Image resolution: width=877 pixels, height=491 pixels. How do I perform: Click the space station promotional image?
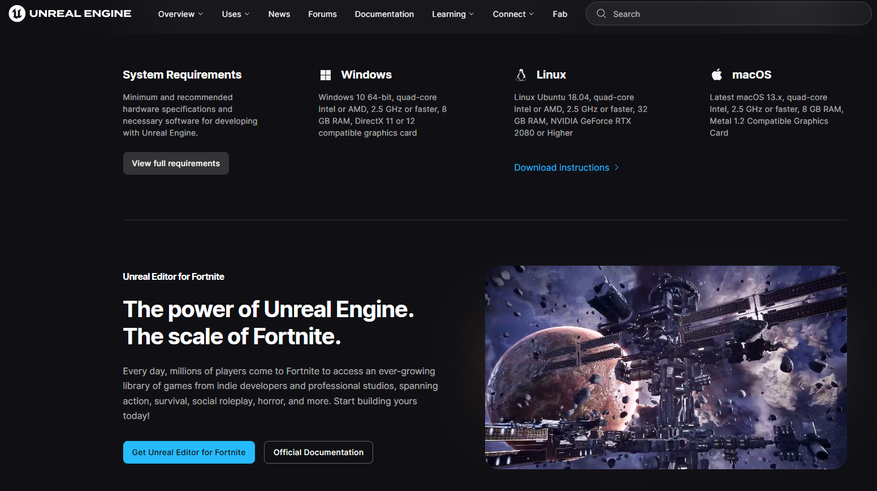point(666,367)
